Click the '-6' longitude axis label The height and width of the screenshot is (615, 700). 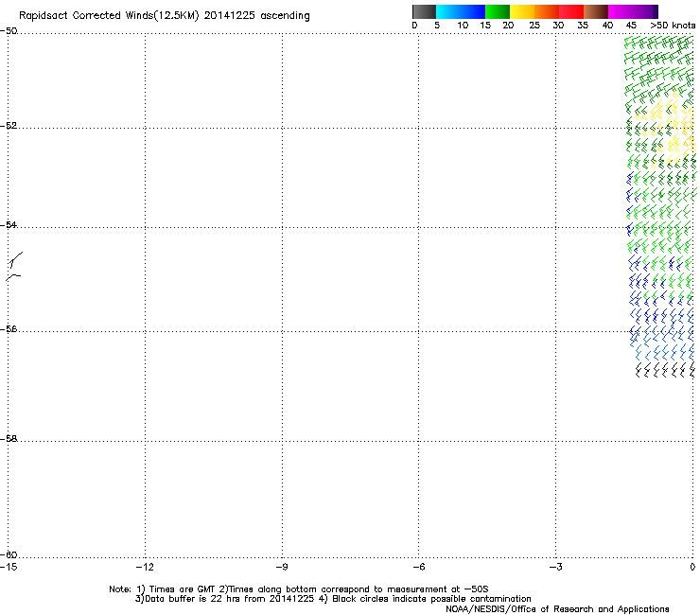(418, 567)
